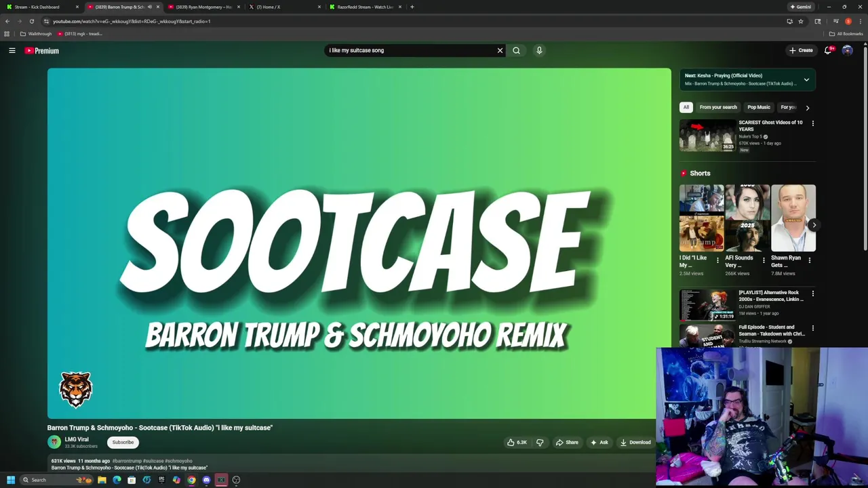
Task: Click the Ask button
Action: click(x=599, y=443)
